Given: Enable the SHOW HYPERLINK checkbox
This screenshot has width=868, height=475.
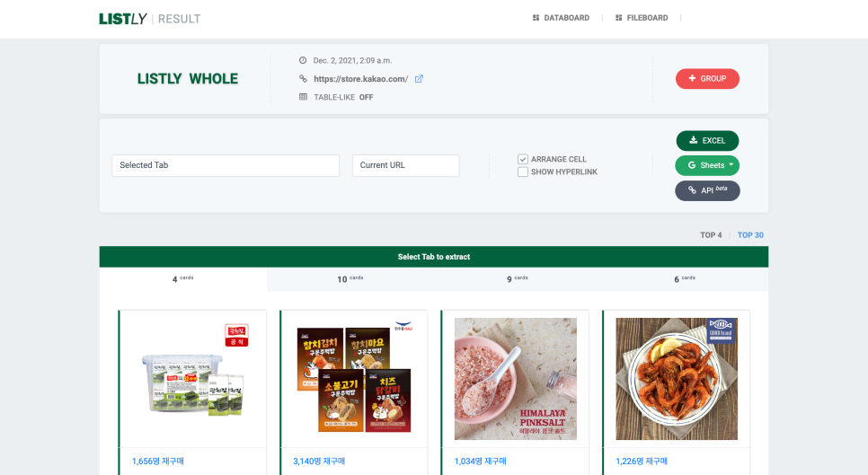Looking at the screenshot, I should 523,172.
